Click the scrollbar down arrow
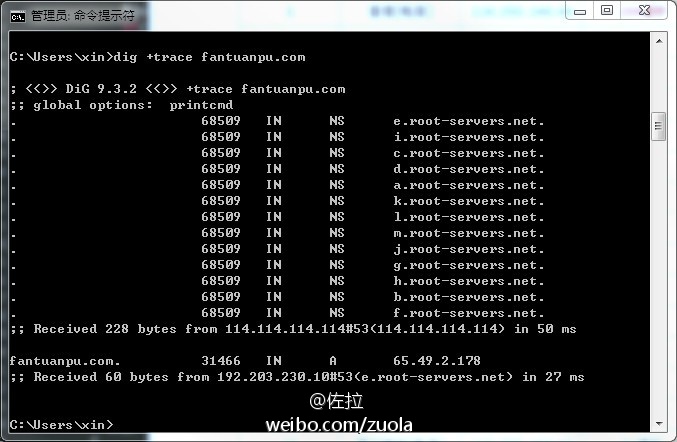 tap(659, 423)
